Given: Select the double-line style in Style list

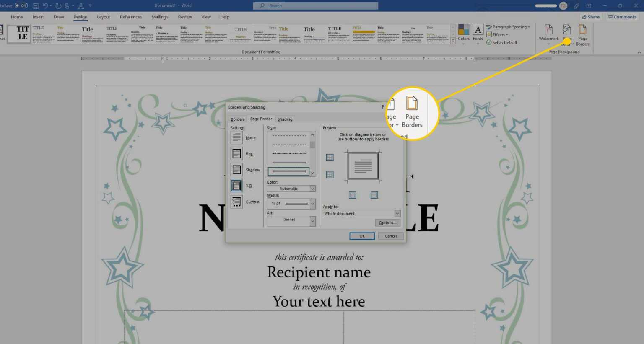Looking at the screenshot, I should click(288, 171).
